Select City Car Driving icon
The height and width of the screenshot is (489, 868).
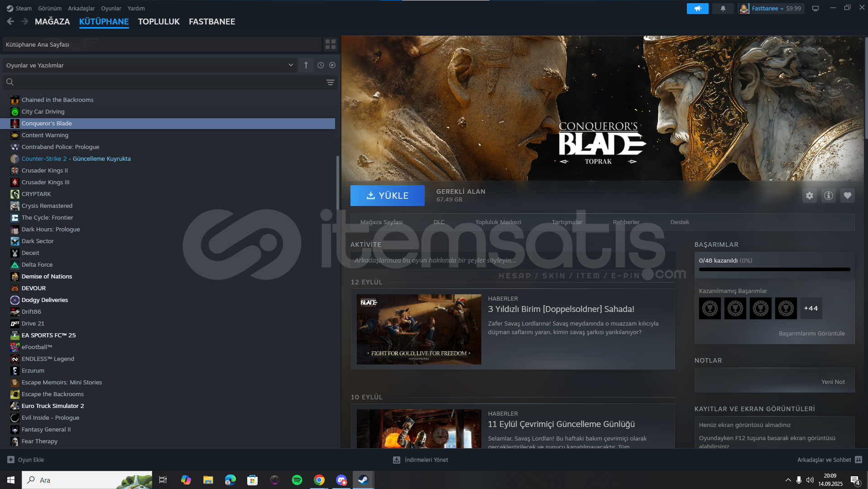15,112
